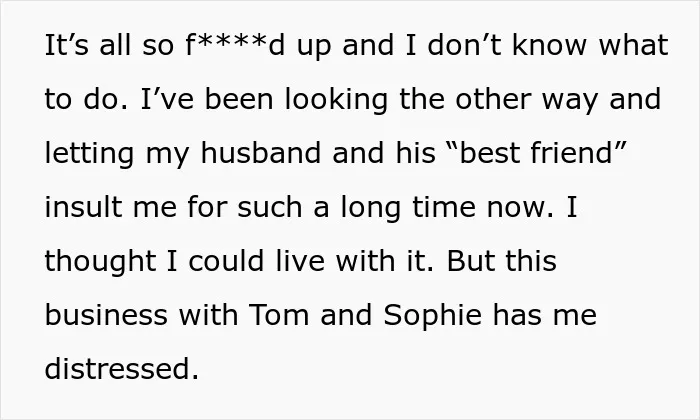Click the word "letting" starting third line
The image size is (700, 420).
[x=89, y=154]
